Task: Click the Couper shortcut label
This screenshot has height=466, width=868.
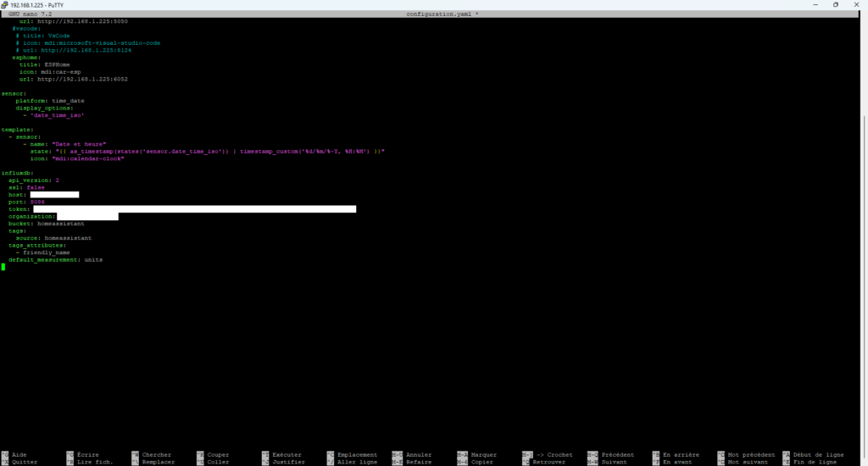Action: pyautogui.click(x=218, y=455)
